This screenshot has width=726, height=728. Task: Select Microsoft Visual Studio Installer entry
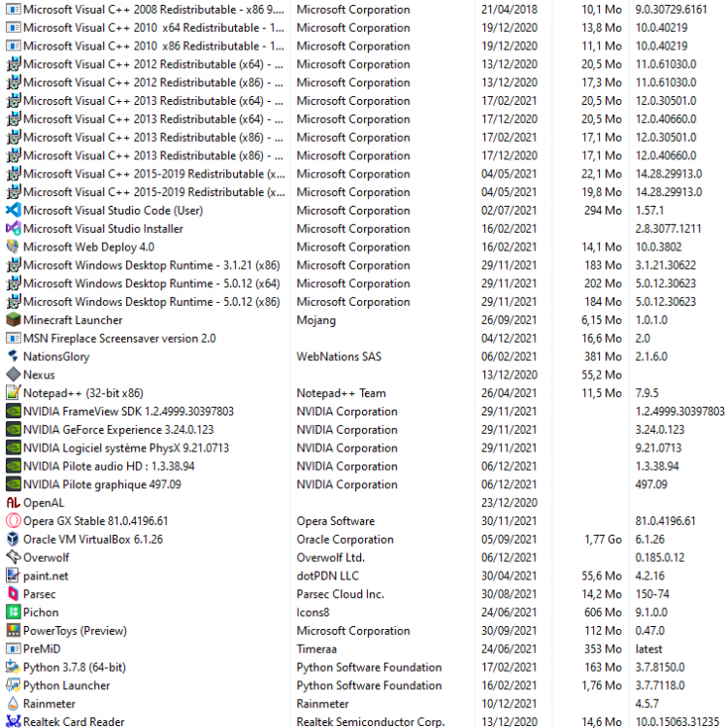point(363,228)
